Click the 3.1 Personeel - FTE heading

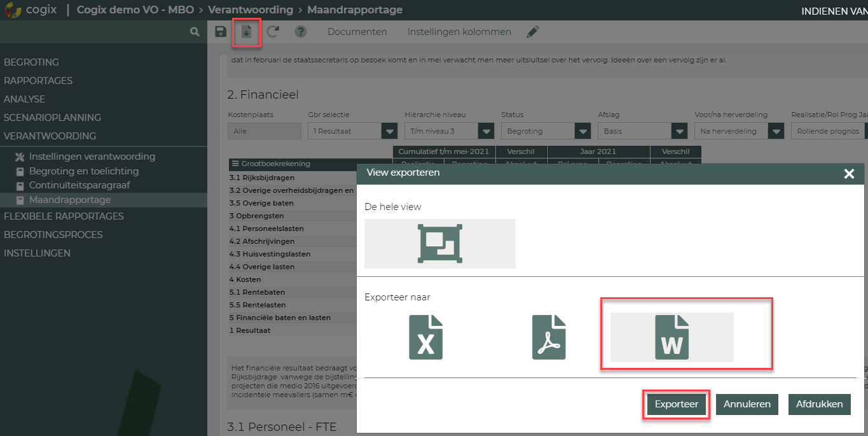pos(282,426)
